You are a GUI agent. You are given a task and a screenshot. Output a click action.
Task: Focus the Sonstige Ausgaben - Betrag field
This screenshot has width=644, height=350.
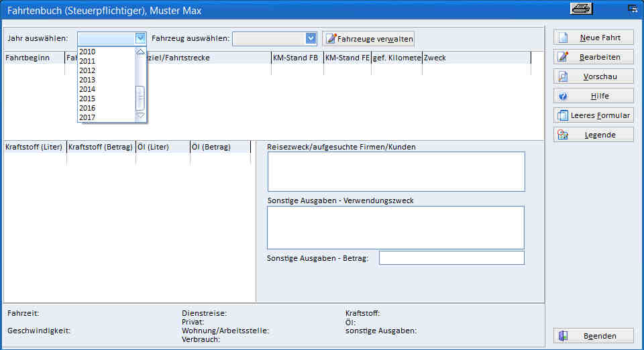[451, 258]
